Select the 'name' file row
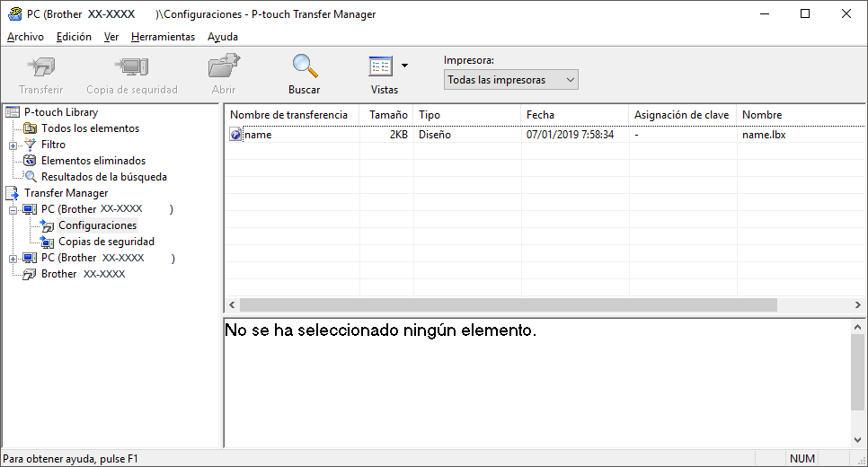The width and height of the screenshot is (868, 467). 545,135
